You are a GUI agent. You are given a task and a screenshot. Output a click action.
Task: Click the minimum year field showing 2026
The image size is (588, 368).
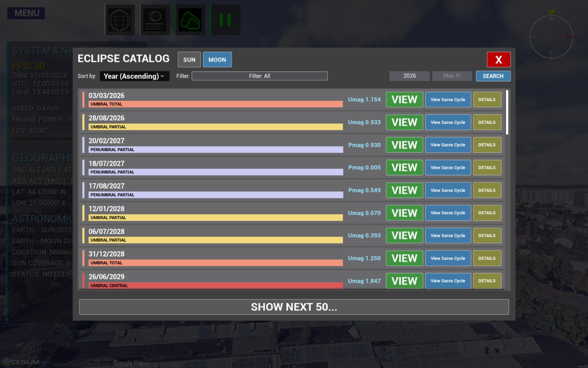coord(409,76)
